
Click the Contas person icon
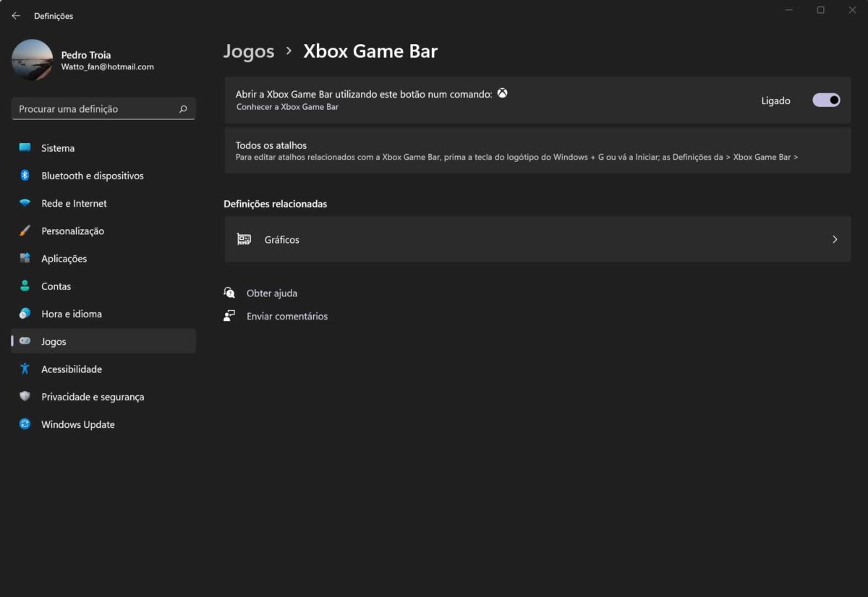[x=25, y=286]
